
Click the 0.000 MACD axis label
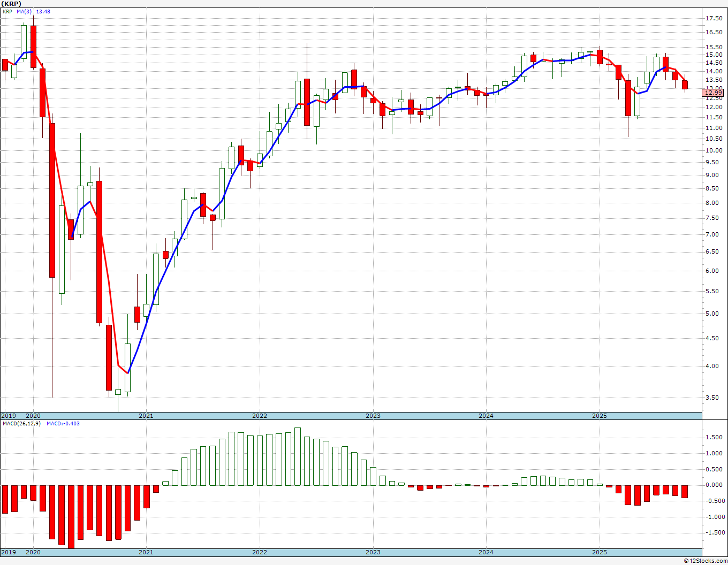coord(714,485)
